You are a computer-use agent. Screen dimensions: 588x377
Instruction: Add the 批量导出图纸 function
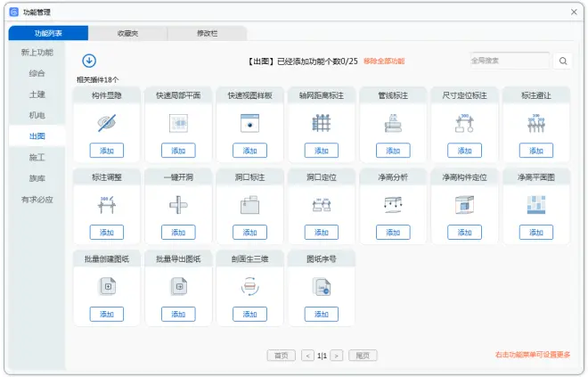pos(178,315)
